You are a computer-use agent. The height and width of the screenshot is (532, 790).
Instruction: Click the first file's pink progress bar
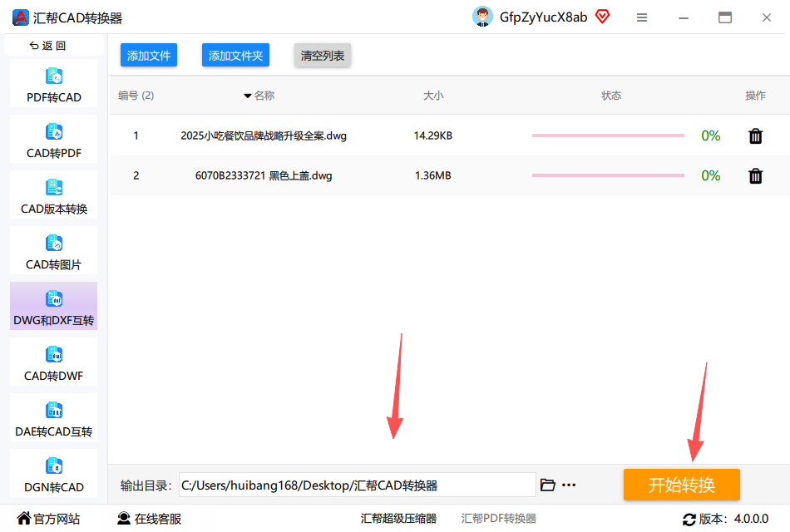pos(608,135)
